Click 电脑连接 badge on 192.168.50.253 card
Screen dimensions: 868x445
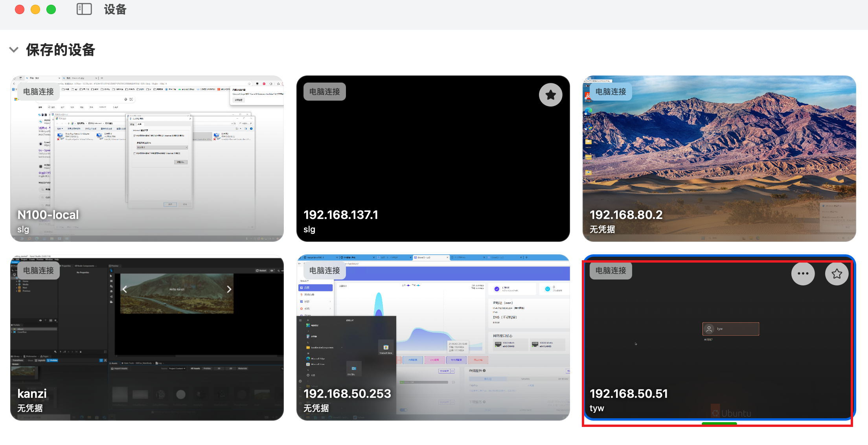pyautogui.click(x=324, y=270)
